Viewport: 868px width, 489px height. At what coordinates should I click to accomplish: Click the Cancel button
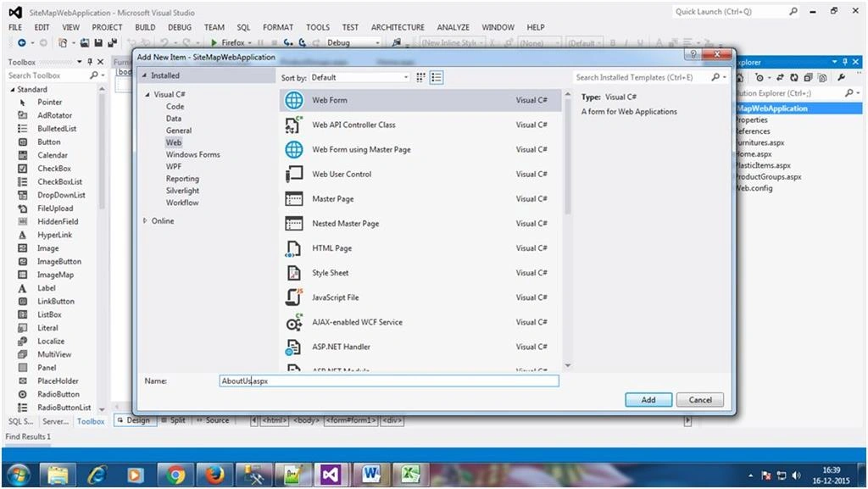coord(699,400)
